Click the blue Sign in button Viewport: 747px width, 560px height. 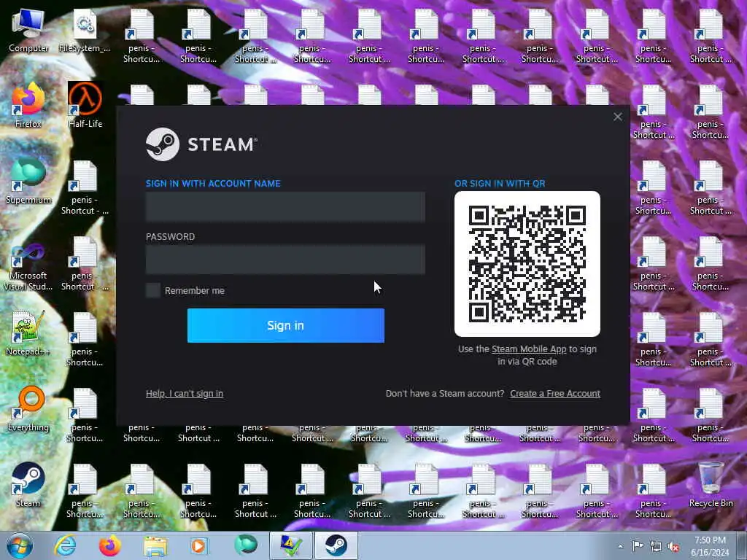coord(286,325)
